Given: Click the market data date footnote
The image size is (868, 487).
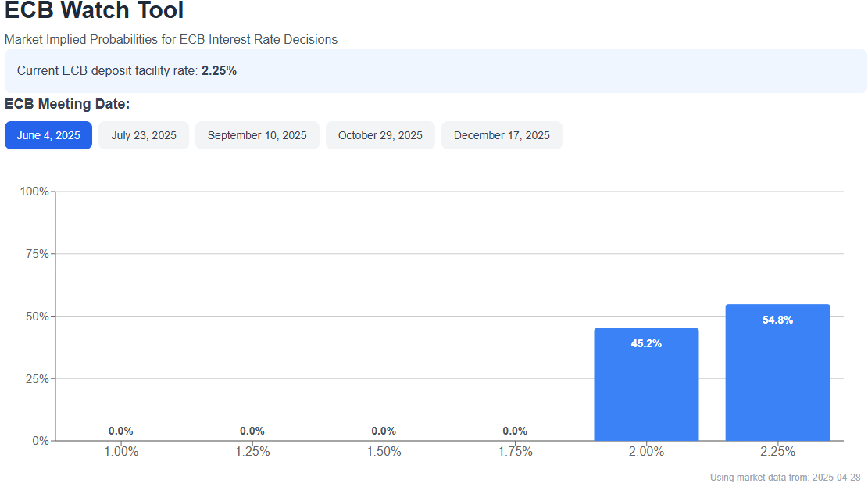Looking at the screenshot, I should pyautogui.click(x=785, y=478).
